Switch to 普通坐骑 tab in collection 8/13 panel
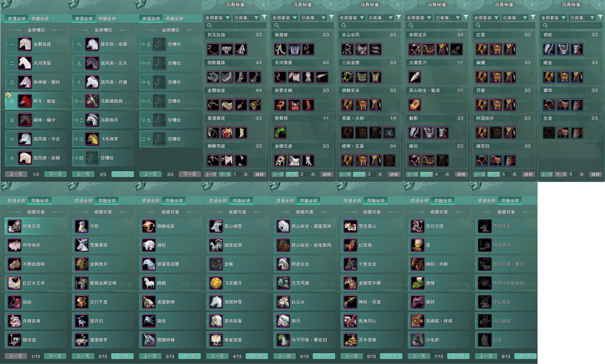 click(487, 201)
